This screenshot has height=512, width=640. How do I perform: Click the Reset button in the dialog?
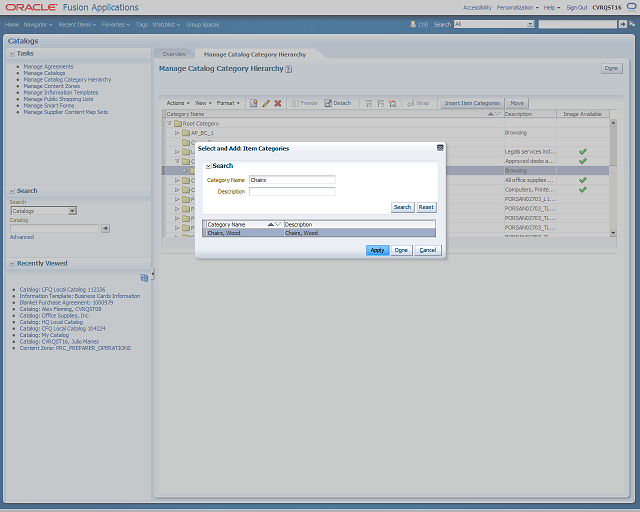click(x=426, y=207)
